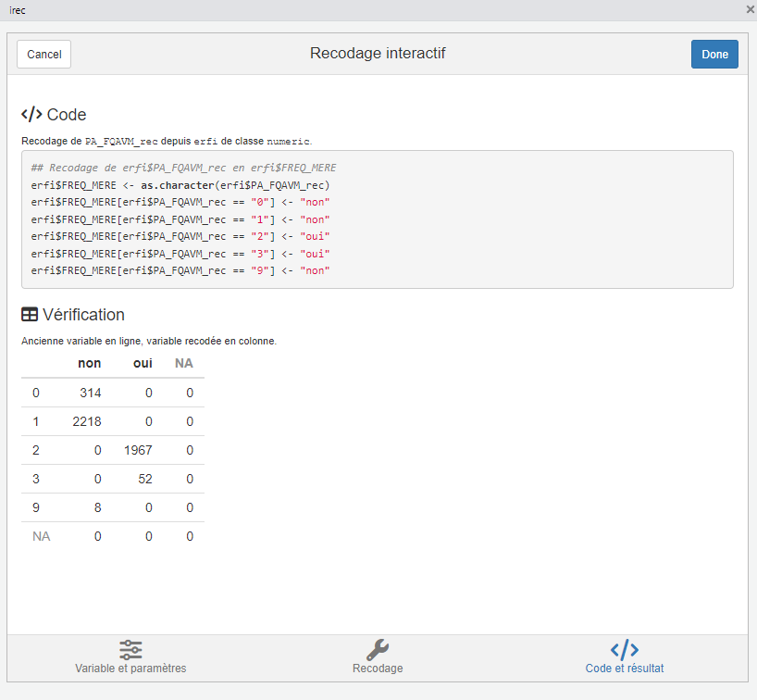Click the sliders icon for Variable et paramètres
Image resolution: width=757 pixels, height=700 pixels.
pyautogui.click(x=130, y=649)
